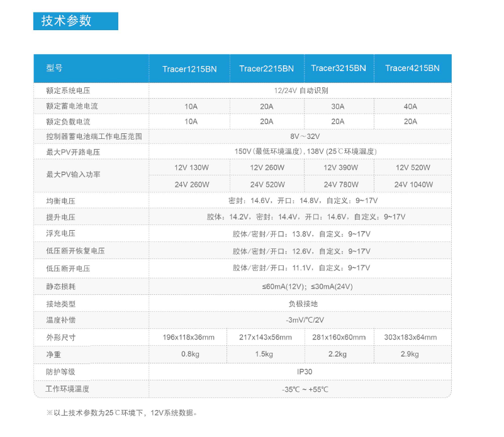The height and width of the screenshot is (437, 504).
Task: Click the 281x160x60mm dimension cell
Action: tap(339, 338)
